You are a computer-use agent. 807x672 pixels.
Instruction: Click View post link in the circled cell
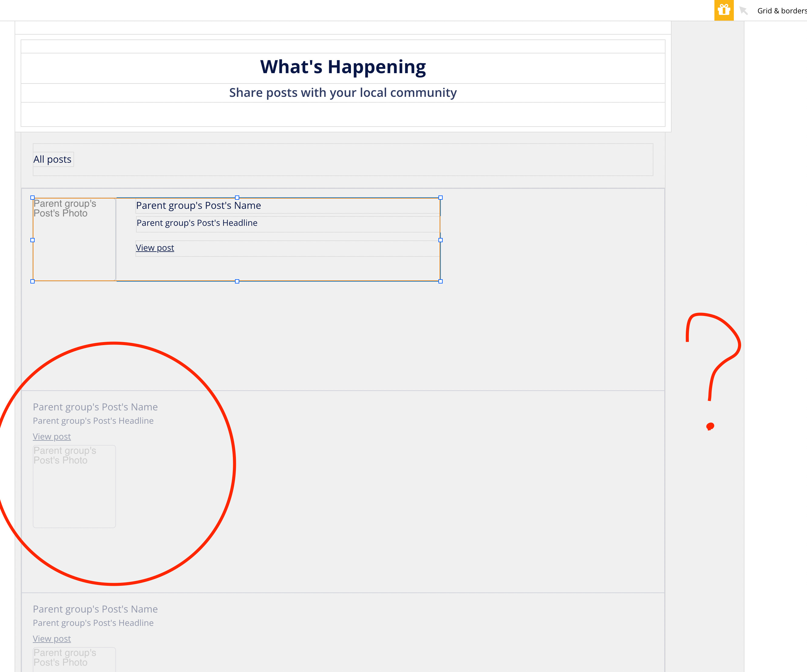click(x=52, y=436)
